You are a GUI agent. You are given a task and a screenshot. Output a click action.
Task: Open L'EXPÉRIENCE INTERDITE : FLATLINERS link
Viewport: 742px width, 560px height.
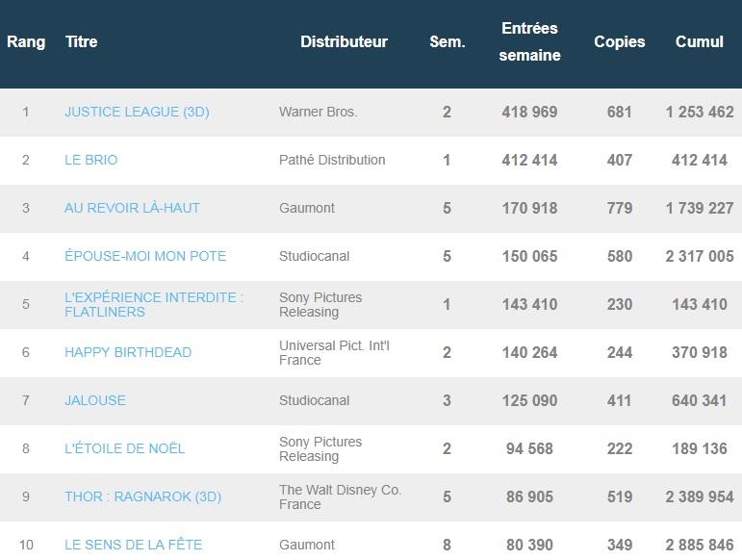tap(154, 304)
